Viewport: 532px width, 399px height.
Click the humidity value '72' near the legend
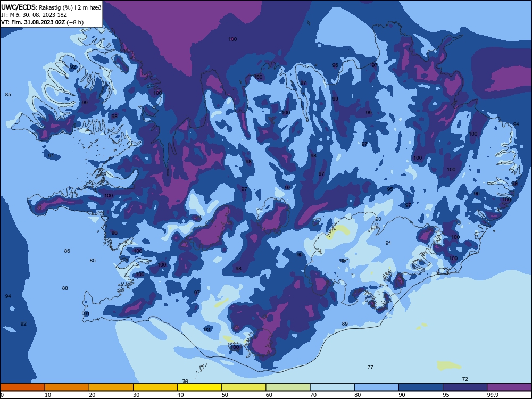[x=465, y=379]
